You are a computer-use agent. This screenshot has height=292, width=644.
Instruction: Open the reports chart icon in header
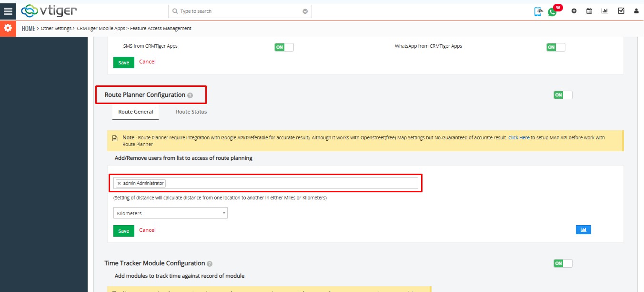tap(605, 11)
